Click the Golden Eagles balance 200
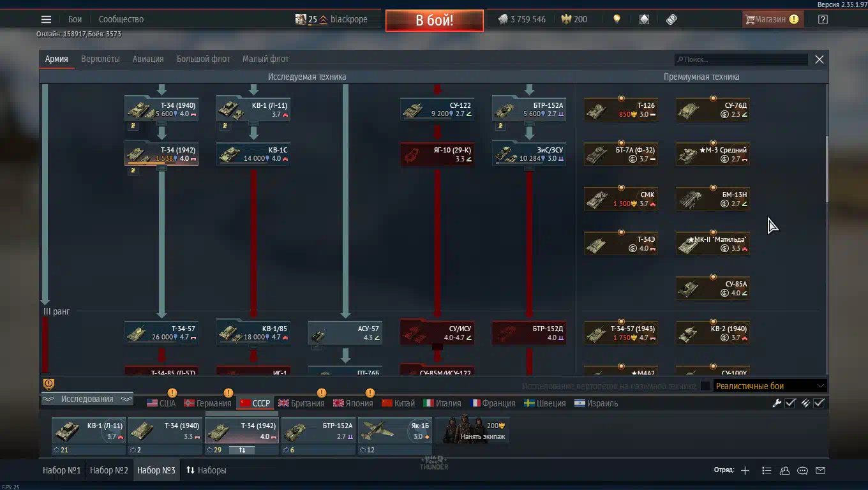 pyautogui.click(x=574, y=19)
